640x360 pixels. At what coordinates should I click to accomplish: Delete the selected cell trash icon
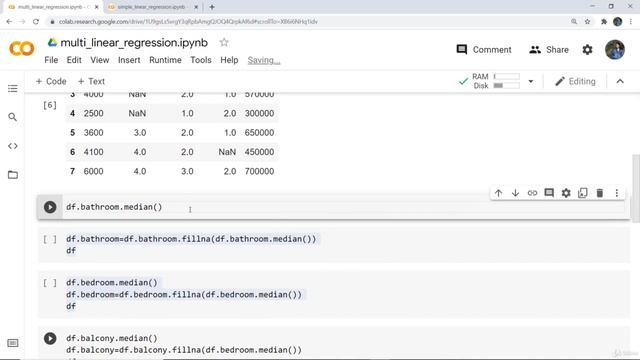[600, 193]
